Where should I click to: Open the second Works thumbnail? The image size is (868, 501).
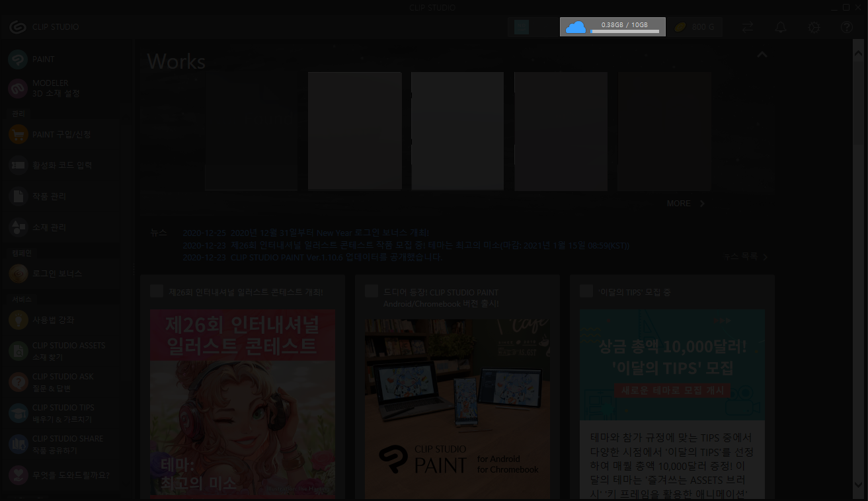[354, 131]
